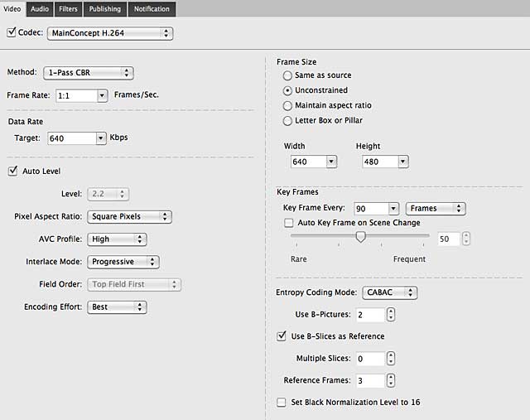Screen dimensions: 530x420
Task: Click the Multiple Slices stepper
Action: (391, 359)
